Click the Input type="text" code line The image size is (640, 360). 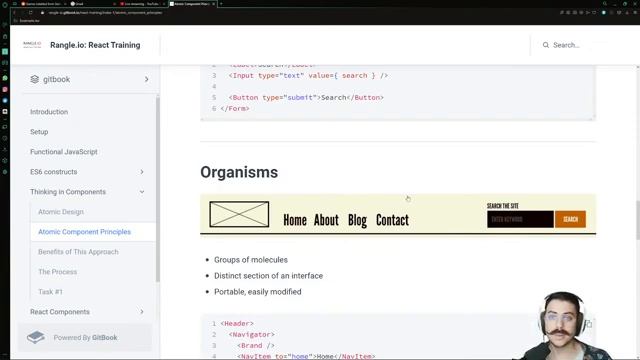308,76
